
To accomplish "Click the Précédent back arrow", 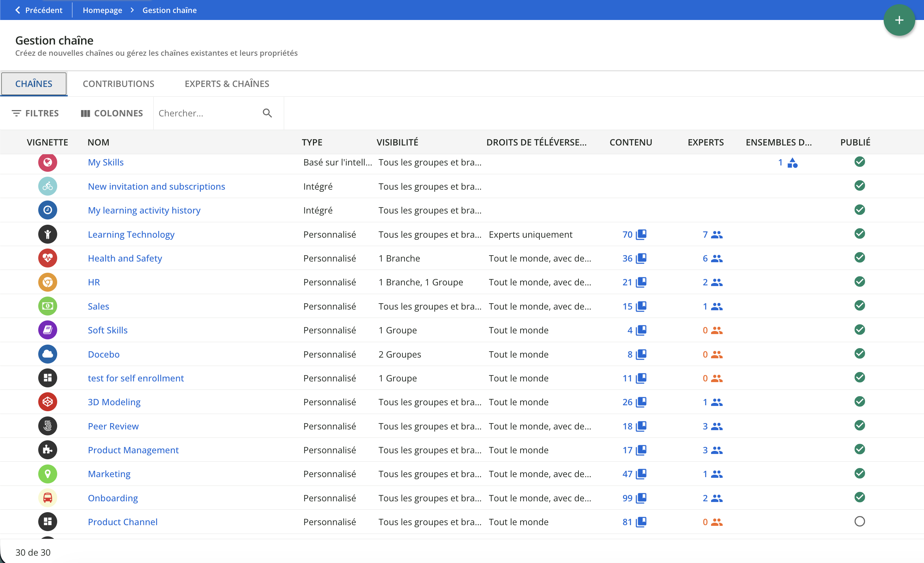I will (x=18, y=10).
